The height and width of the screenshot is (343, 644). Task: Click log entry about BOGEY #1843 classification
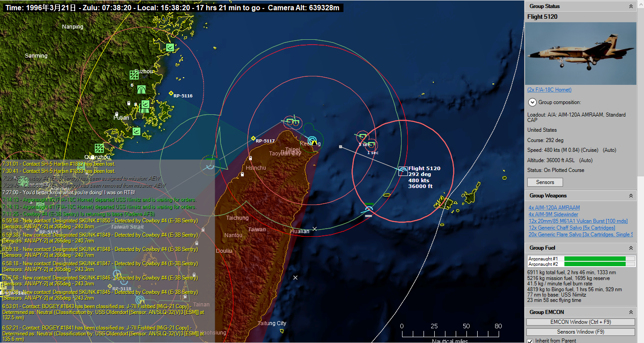103,312
